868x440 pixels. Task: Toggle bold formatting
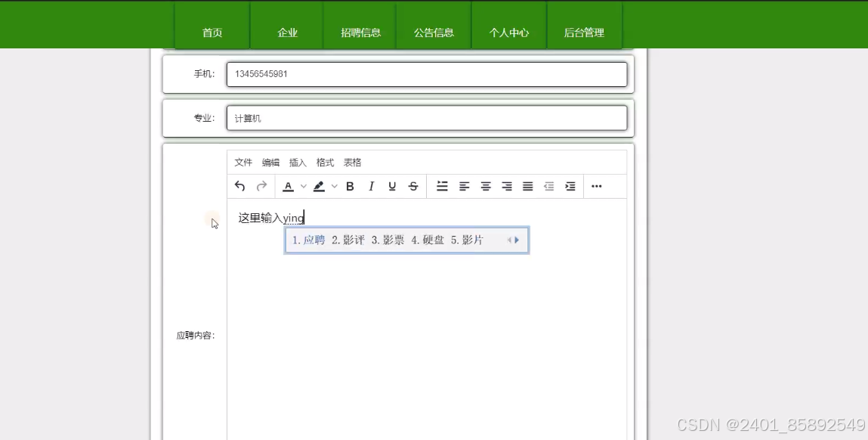coord(350,186)
